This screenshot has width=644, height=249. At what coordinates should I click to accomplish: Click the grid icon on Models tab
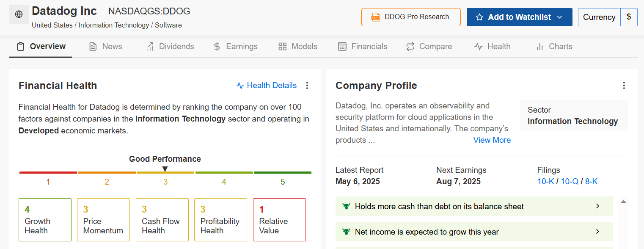(283, 47)
